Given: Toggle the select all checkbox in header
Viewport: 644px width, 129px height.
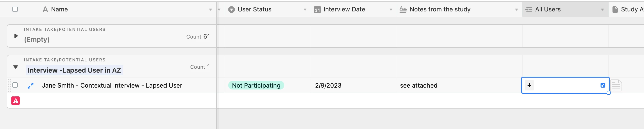Looking at the screenshot, I should coord(15,10).
